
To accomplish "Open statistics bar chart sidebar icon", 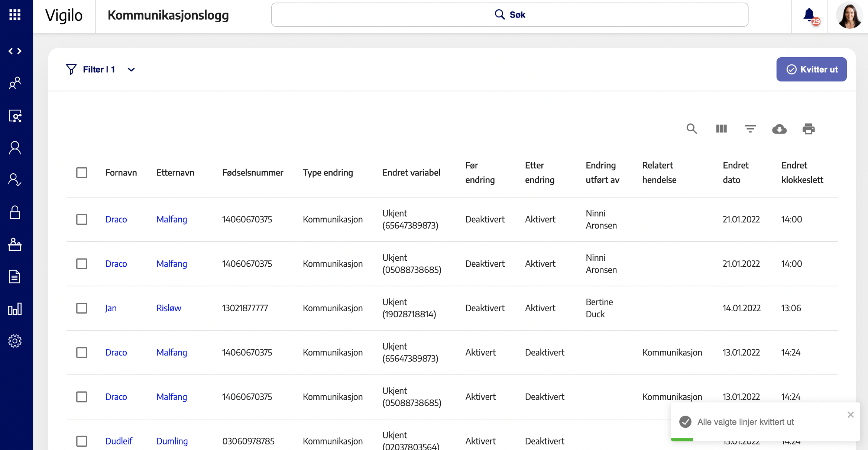I will (x=15, y=309).
